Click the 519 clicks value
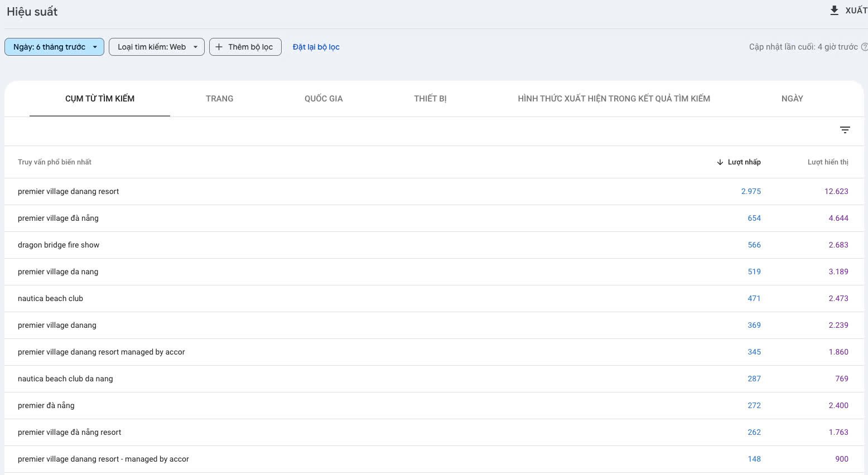This screenshot has height=475, width=868. 754,272
